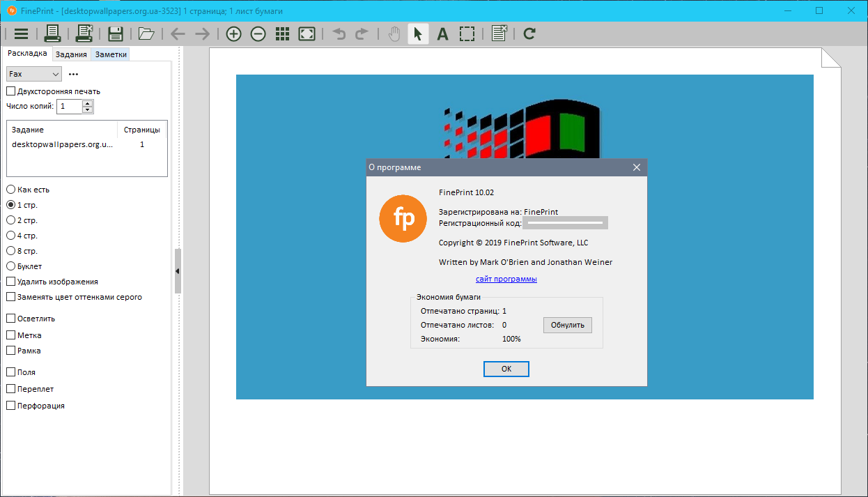Collapse the left side panel arrow
The image size is (868, 497).
178,270
